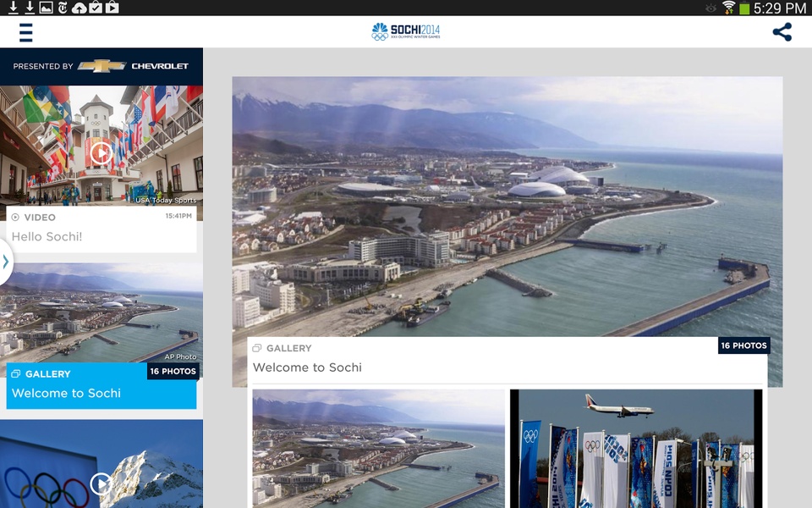
Task: Tap the small video icon beside VIDEO label
Action: [15, 218]
